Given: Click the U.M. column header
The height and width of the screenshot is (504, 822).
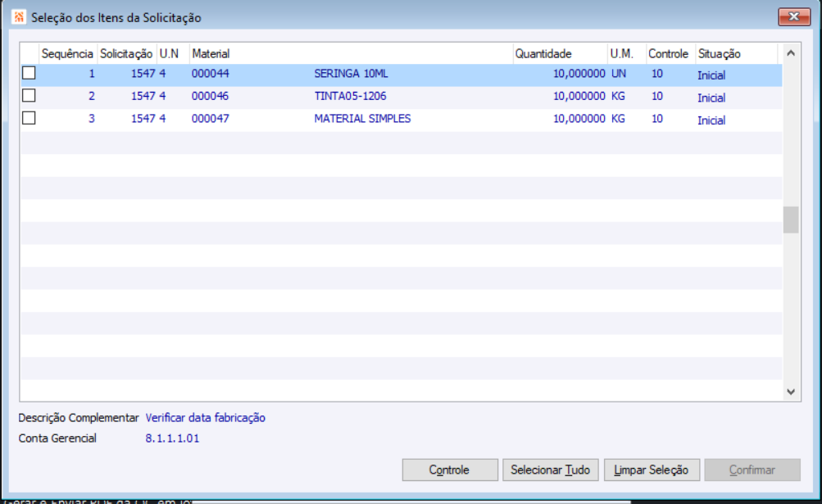Looking at the screenshot, I should click(x=626, y=53).
